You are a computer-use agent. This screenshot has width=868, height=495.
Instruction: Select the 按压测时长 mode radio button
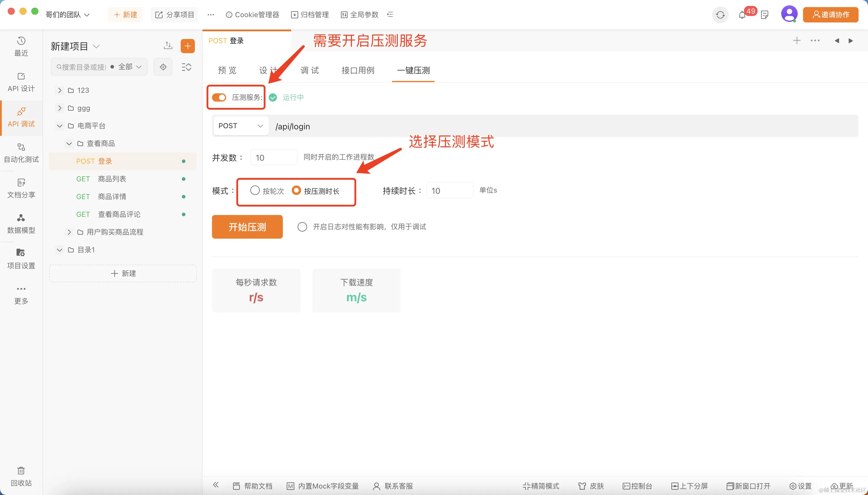click(296, 190)
